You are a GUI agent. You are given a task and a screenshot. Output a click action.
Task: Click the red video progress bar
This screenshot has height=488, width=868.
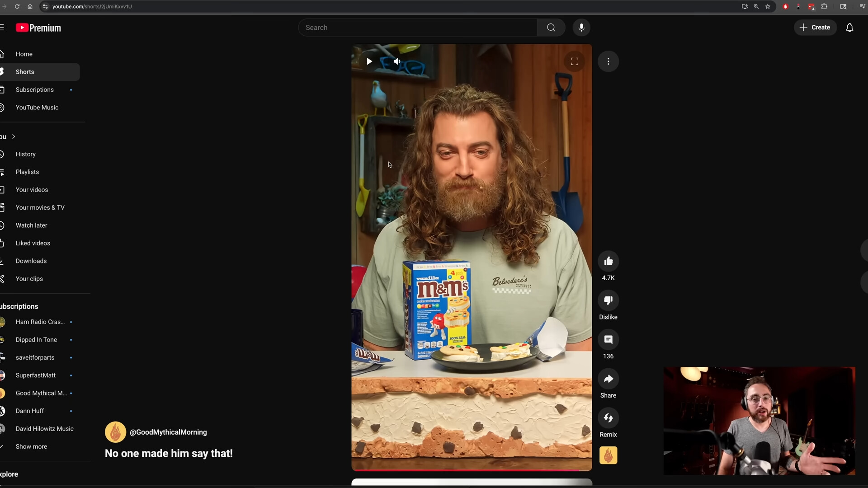pyautogui.click(x=471, y=470)
